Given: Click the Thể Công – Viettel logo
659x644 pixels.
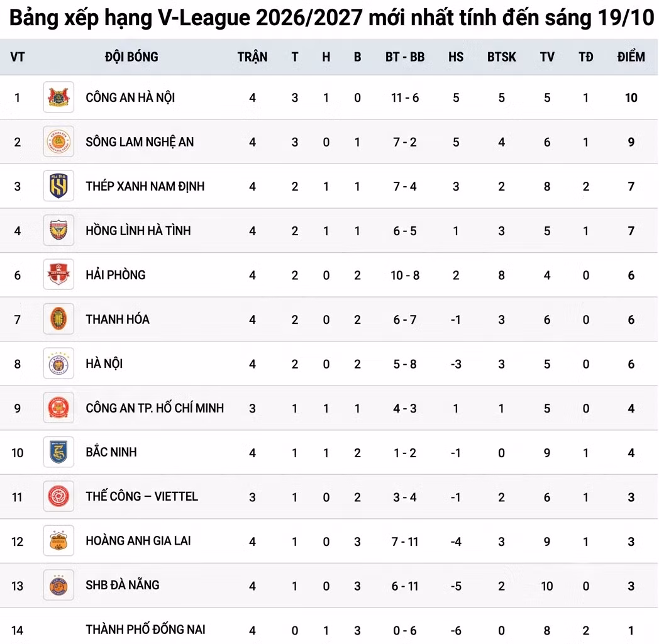Looking at the screenshot, I should pyautogui.click(x=58, y=496).
